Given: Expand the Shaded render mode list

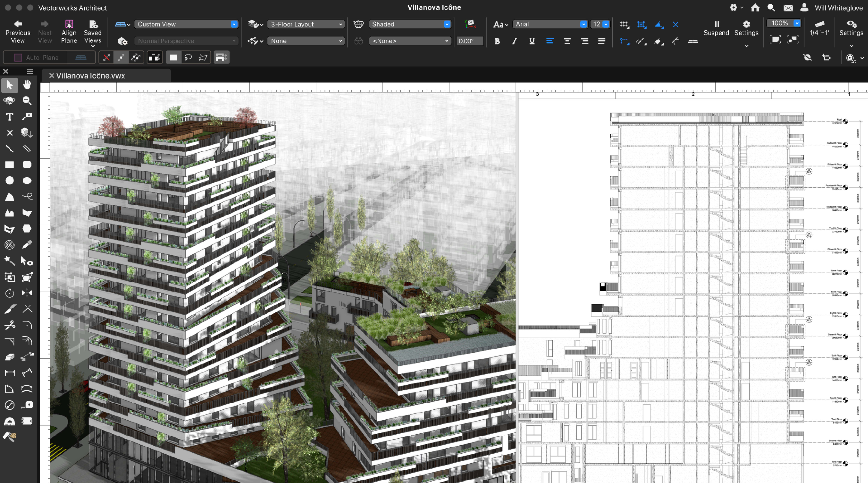Looking at the screenshot, I should point(447,24).
